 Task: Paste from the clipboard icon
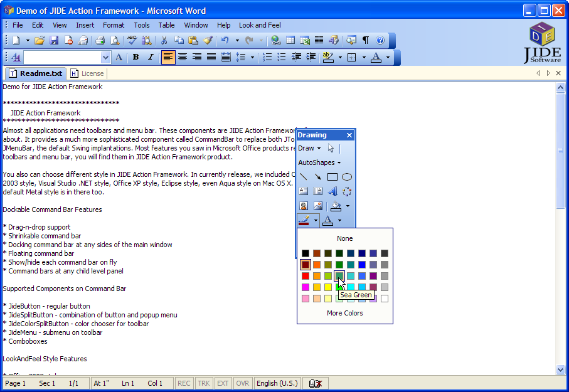click(193, 40)
